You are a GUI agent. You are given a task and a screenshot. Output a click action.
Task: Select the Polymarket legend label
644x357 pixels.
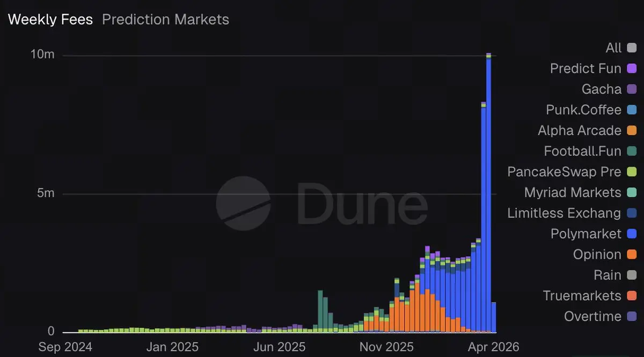pos(586,234)
